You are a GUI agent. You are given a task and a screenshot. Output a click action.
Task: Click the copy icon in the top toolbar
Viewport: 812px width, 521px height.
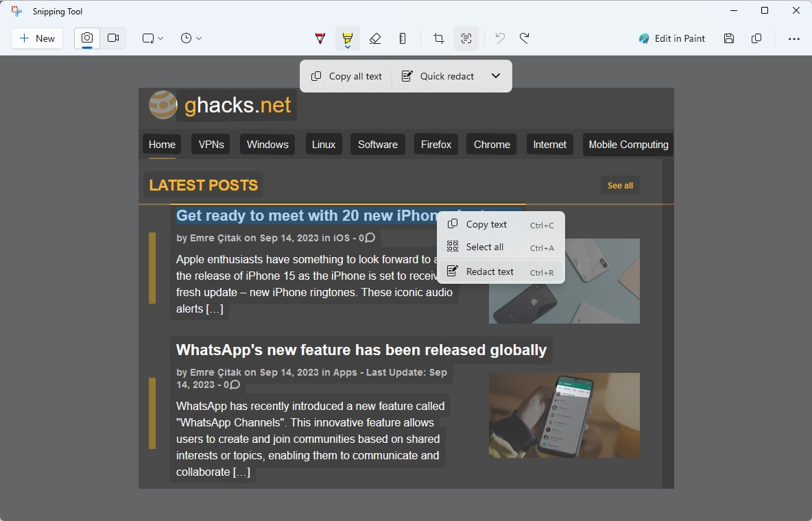click(756, 38)
